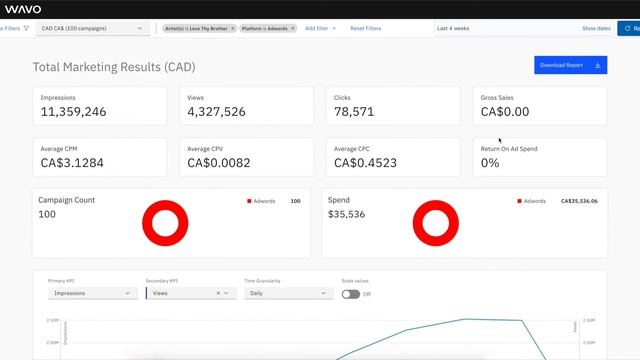Click the Clicks value 78,571
This screenshot has height=360, width=640.
coord(354,112)
